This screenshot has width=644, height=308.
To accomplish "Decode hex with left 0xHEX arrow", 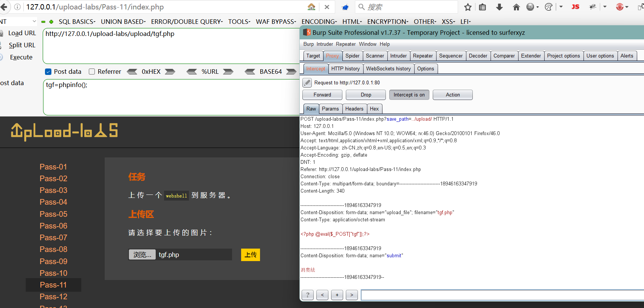I will click(x=132, y=72).
